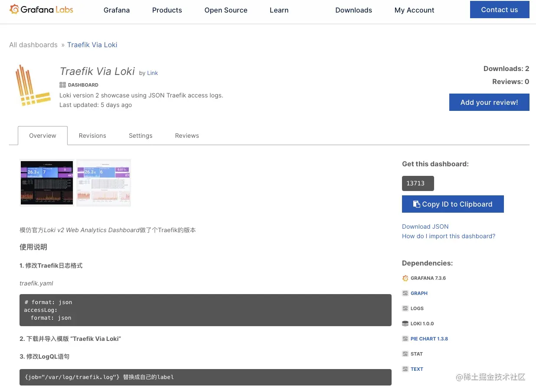Click the panel icon next to STAT
536x392 pixels.
405,354
